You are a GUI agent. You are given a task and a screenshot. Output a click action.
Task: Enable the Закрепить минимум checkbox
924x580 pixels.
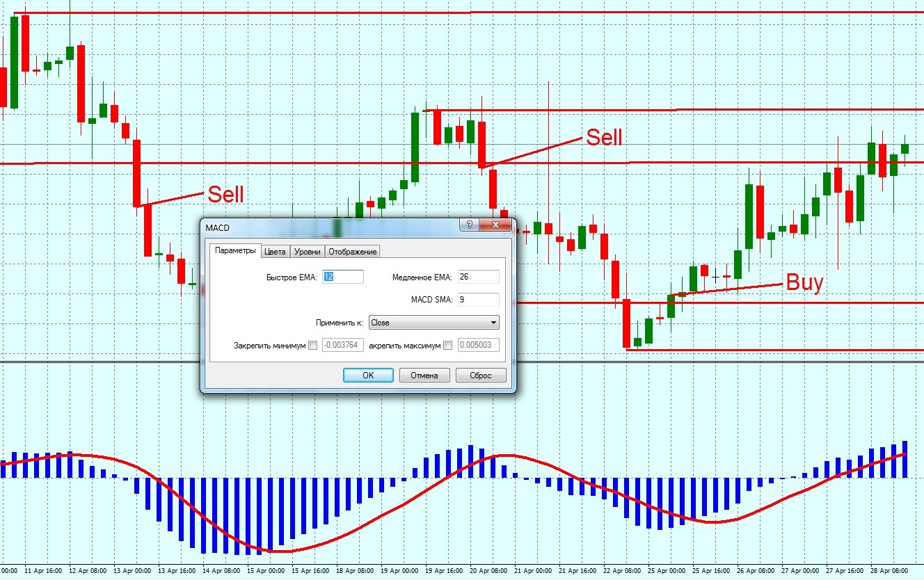pyautogui.click(x=312, y=345)
